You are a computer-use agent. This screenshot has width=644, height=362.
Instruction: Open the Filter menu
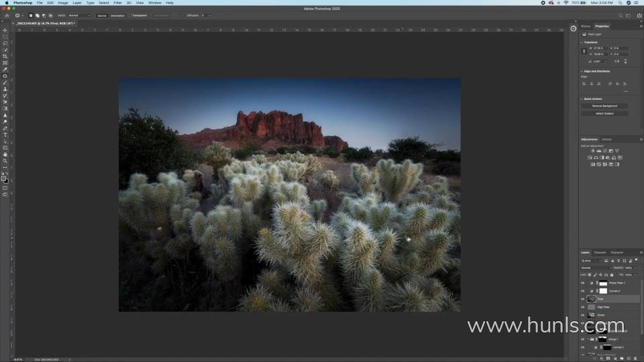pyautogui.click(x=117, y=3)
